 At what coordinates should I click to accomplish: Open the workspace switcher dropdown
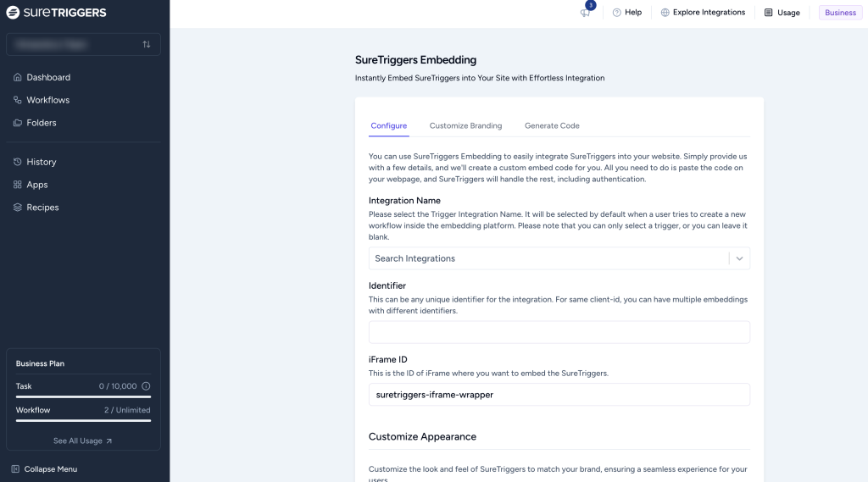83,44
